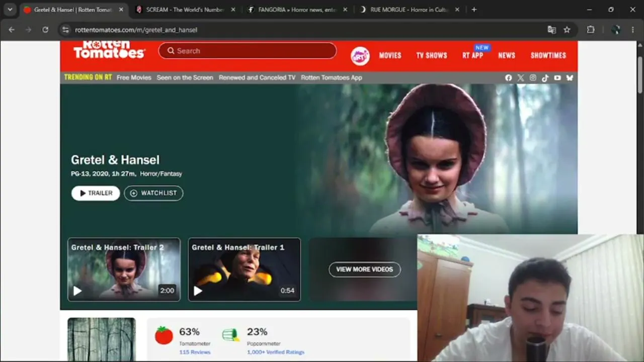Click VIEW MORE VIDEOS button
The width and height of the screenshot is (644, 362).
click(x=365, y=269)
